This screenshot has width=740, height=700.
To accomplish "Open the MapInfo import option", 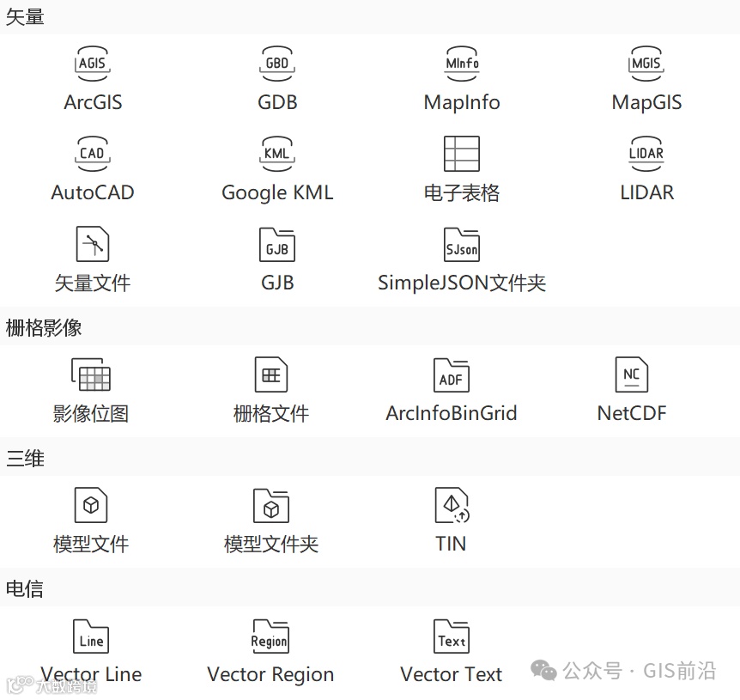I will (x=462, y=64).
